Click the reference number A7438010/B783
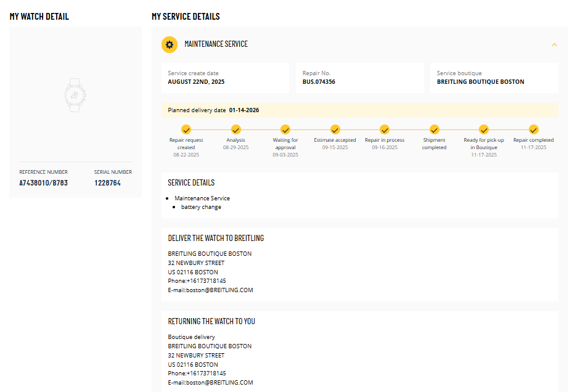Image resolution: width=572 pixels, height=392 pixels. point(43,183)
